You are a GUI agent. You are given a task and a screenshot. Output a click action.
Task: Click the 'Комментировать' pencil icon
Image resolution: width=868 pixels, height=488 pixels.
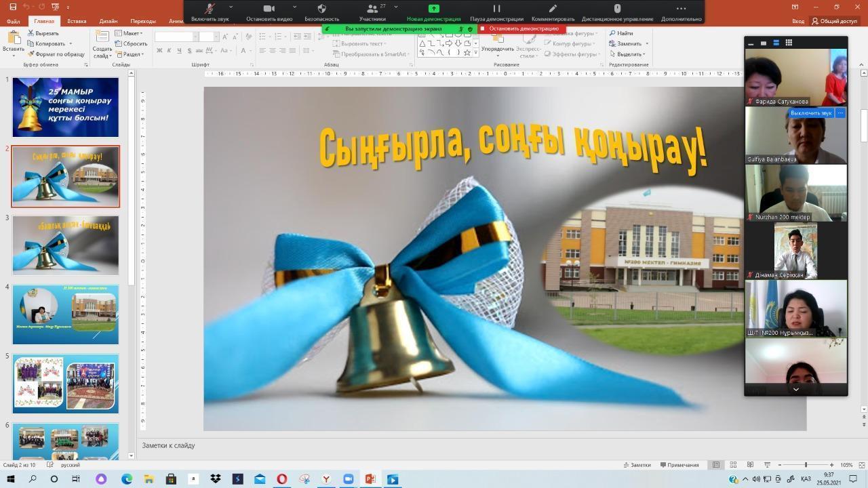point(553,9)
